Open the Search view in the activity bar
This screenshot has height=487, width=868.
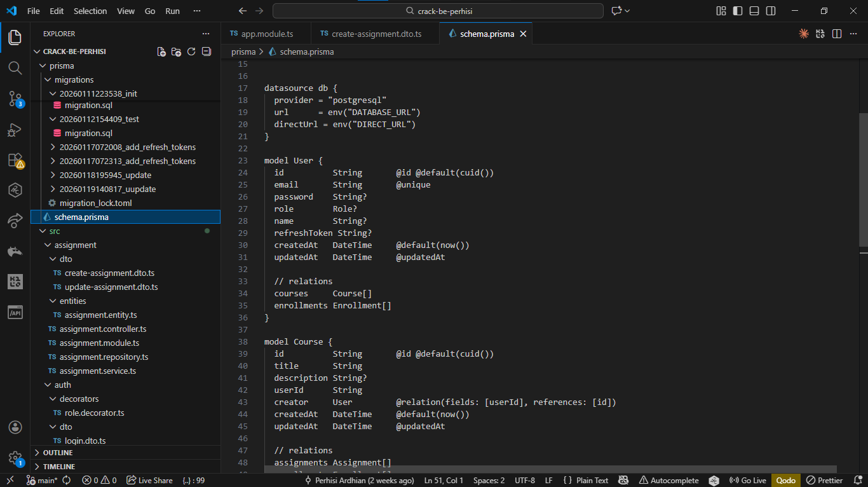(x=15, y=67)
